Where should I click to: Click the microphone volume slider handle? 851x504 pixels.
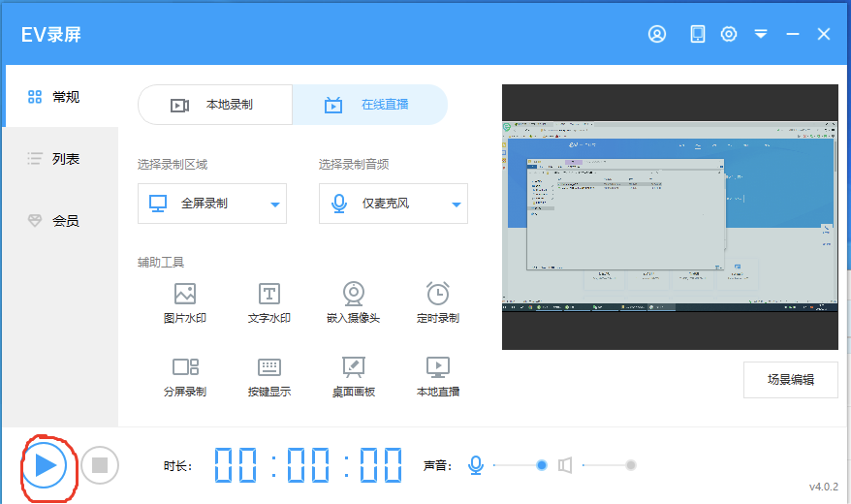tap(541, 465)
